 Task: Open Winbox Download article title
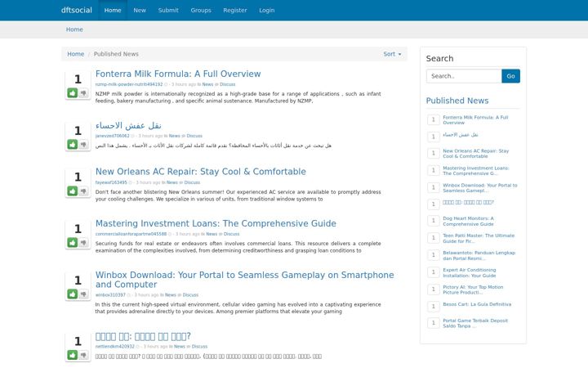[x=244, y=280]
